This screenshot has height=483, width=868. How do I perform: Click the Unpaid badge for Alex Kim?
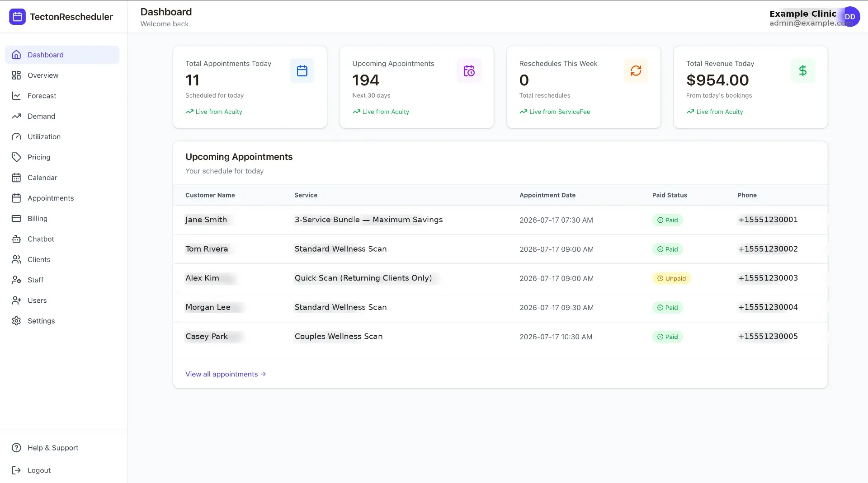pyautogui.click(x=671, y=278)
